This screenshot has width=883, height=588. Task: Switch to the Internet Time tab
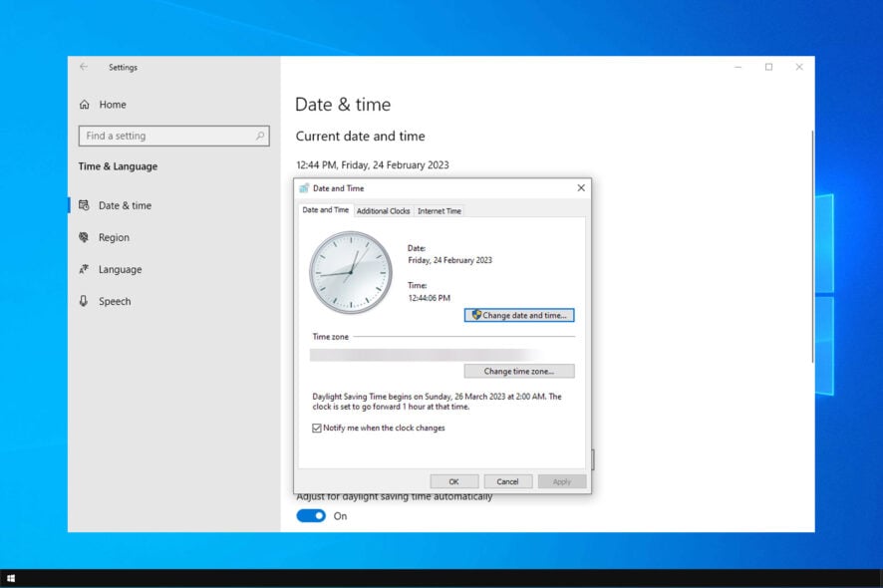pyautogui.click(x=440, y=211)
